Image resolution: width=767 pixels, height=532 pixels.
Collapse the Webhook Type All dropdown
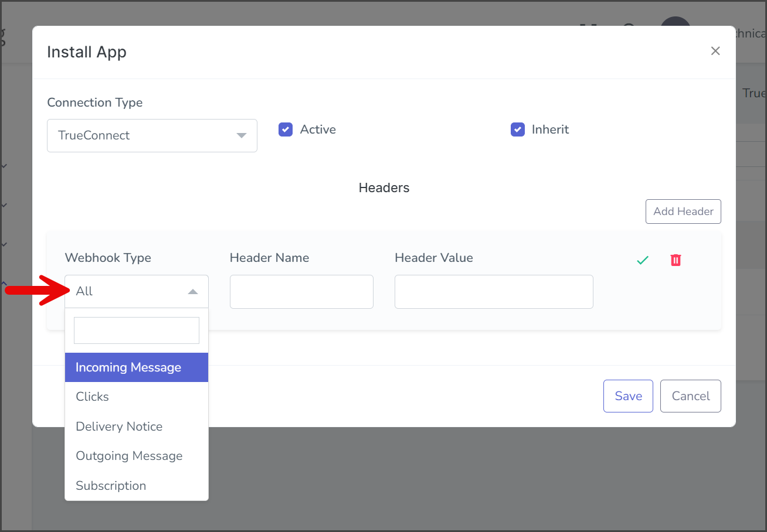[x=137, y=291]
